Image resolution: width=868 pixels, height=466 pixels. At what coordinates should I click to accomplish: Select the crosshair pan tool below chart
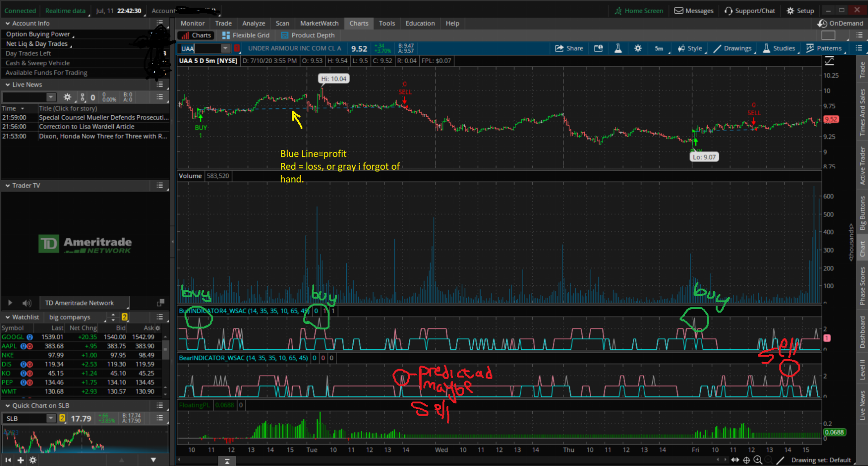pyautogui.click(x=746, y=460)
